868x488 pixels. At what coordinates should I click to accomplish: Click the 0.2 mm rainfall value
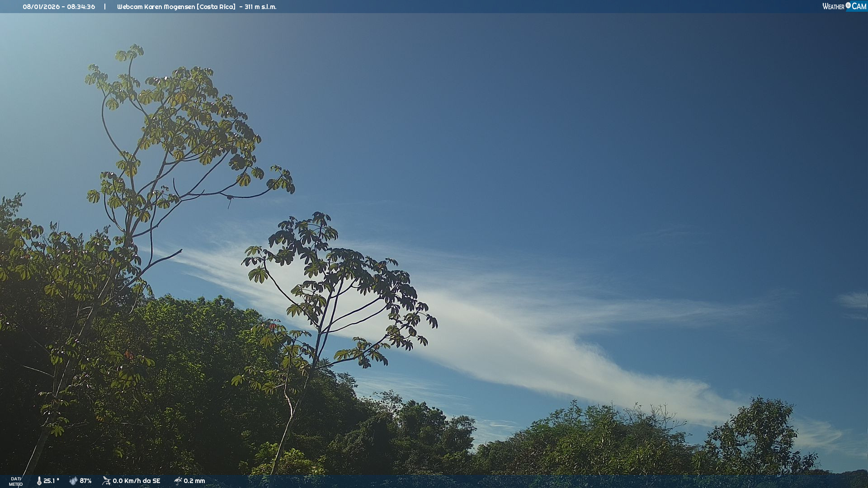(x=194, y=481)
